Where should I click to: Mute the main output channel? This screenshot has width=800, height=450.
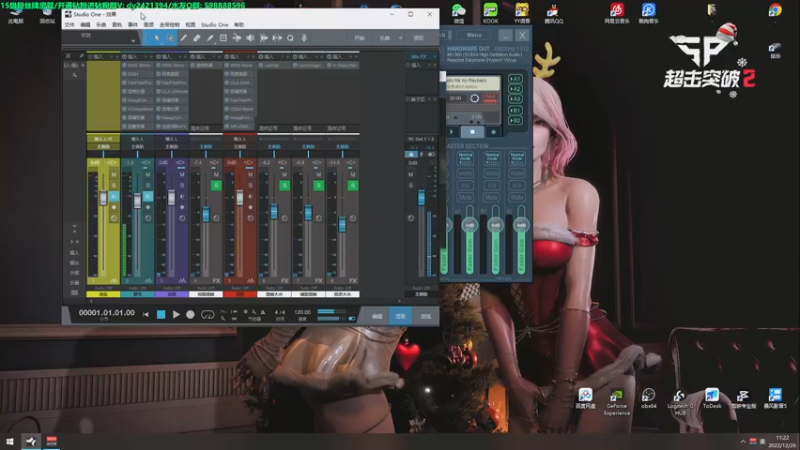pyautogui.click(x=411, y=174)
